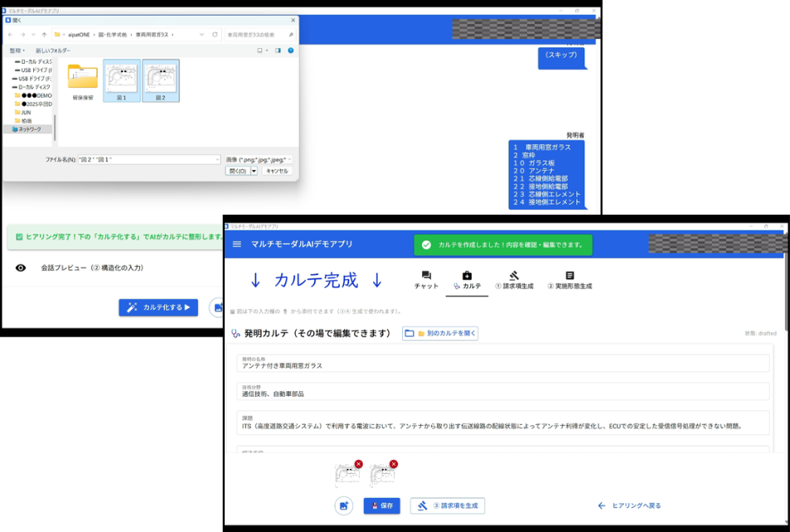Click aipatONE in the address breadcrumb
The image size is (790, 532).
click(79, 35)
